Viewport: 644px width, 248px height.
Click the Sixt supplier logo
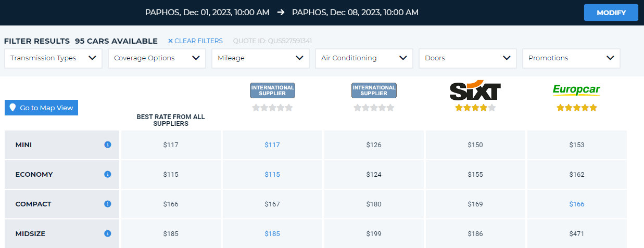475,91
